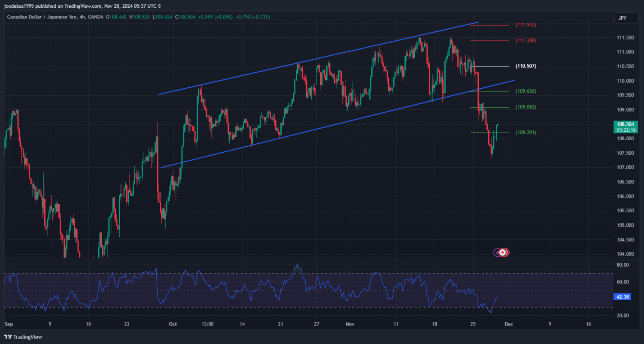Click the TradingView logo at bottom left
This screenshot has height=344, width=644.
click(23, 337)
